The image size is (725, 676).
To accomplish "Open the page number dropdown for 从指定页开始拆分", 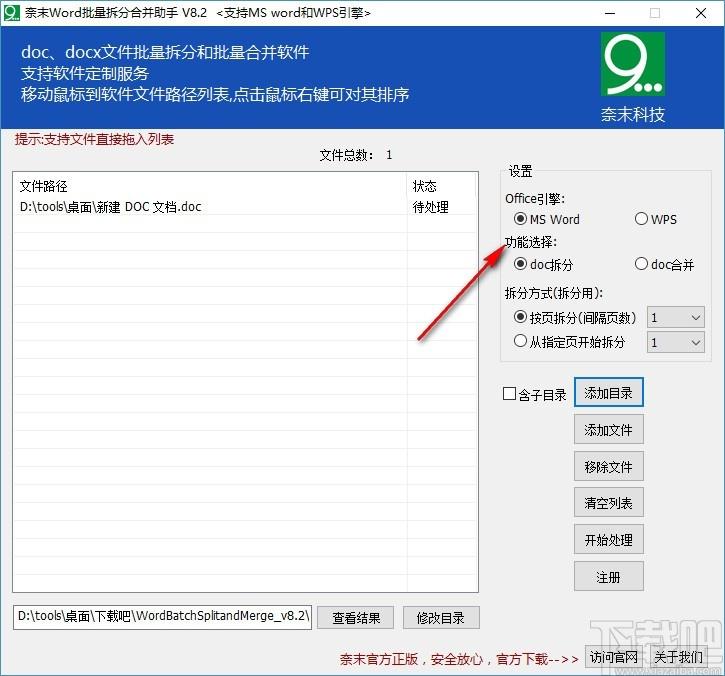I will pos(676,343).
